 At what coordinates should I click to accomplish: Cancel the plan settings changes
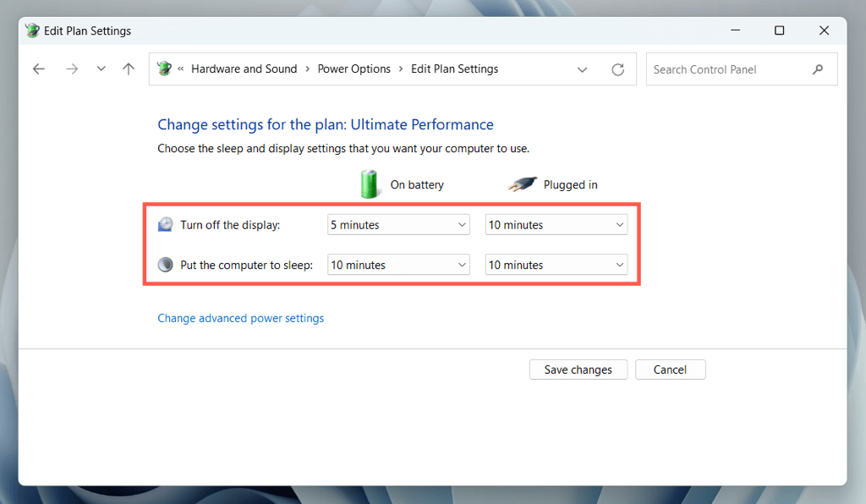click(670, 370)
